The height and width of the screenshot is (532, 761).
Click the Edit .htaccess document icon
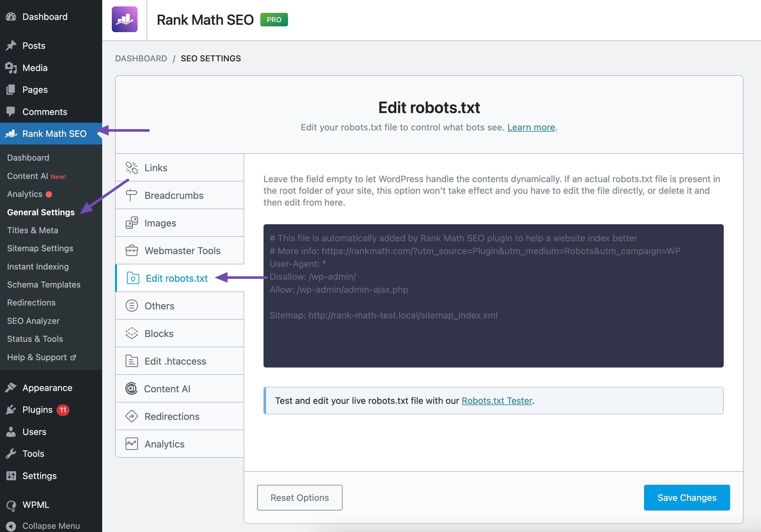[131, 361]
